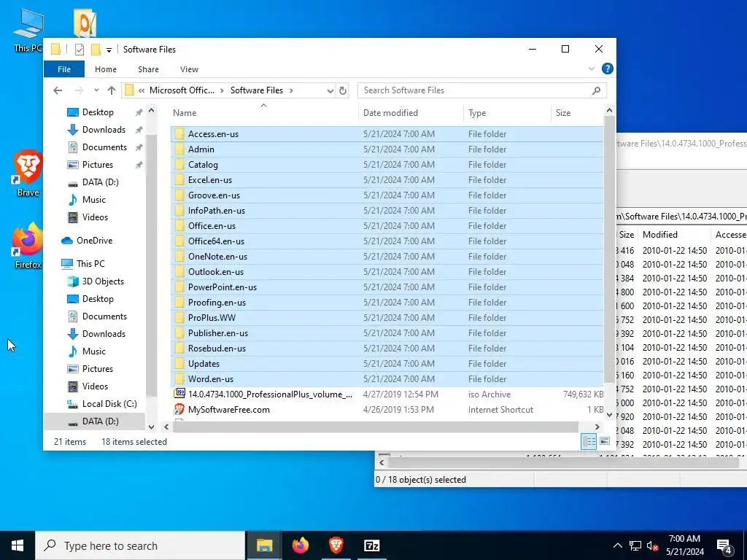Open the File menu tab
Screen dimensions: 747x560
tap(64, 69)
